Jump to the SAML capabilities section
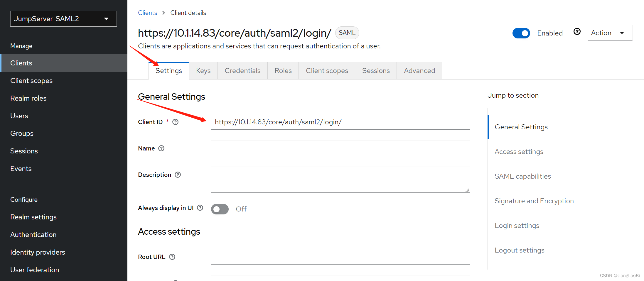 (522, 176)
